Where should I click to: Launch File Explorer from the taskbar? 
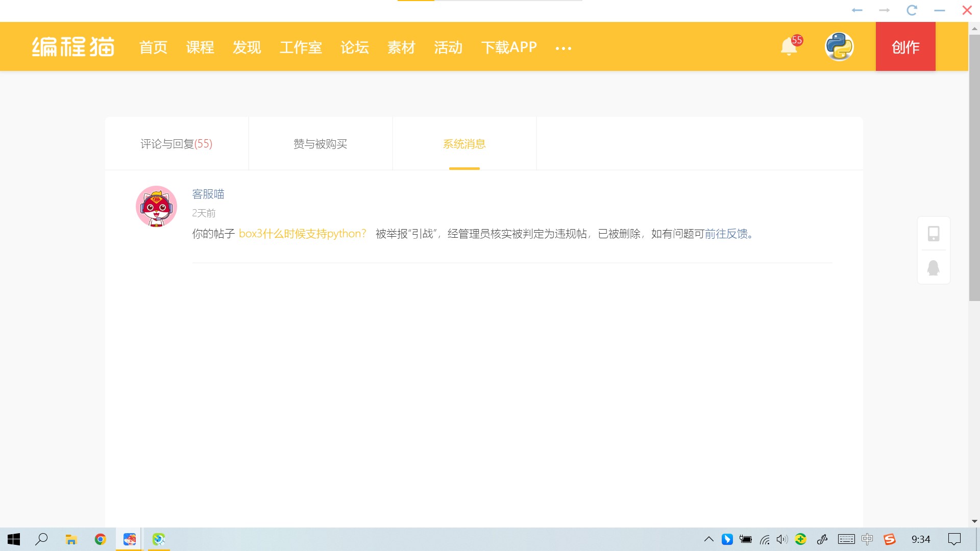71,539
